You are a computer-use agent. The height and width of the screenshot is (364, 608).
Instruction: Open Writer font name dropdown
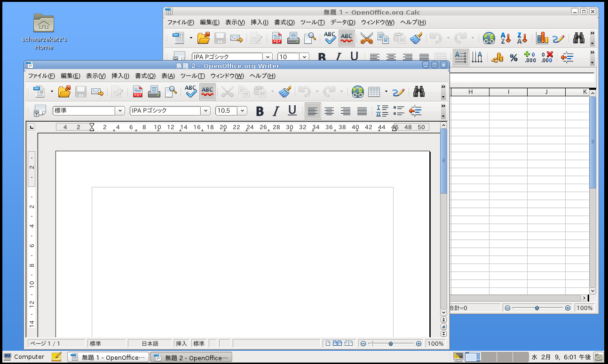tap(205, 111)
